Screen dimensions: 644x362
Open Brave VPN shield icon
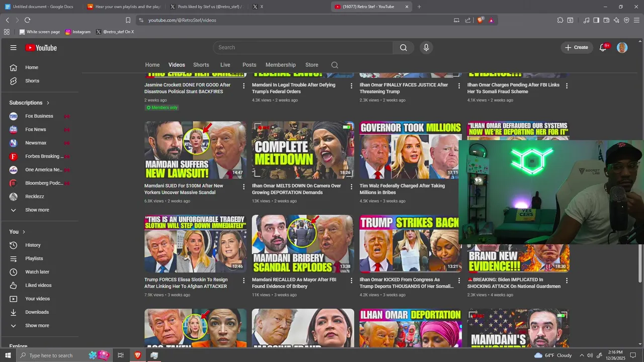[626, 20]
